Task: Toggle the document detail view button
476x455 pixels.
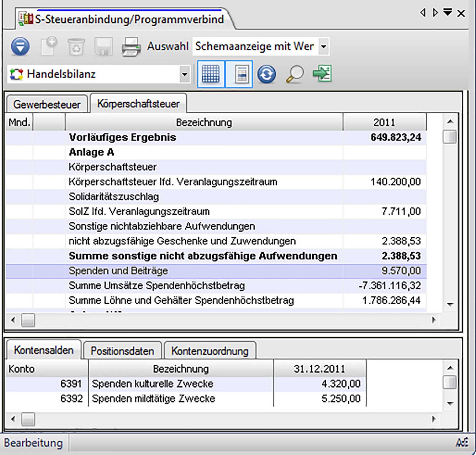Action: tap(239, 74)
